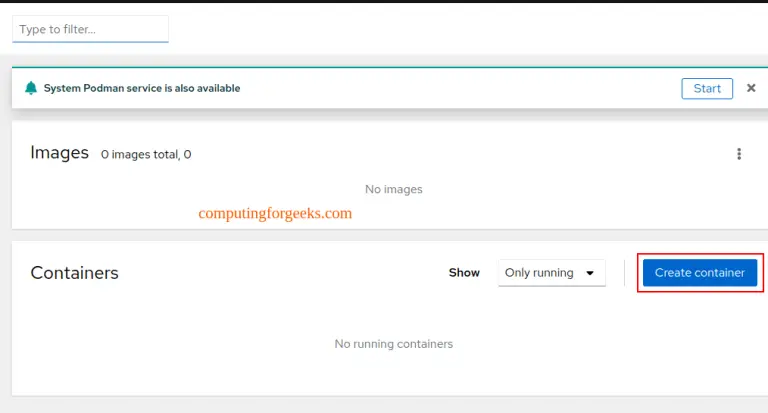This screenshot has height=413, width=768.
Task: Click the Containers section heading
Action: point(74,273)
